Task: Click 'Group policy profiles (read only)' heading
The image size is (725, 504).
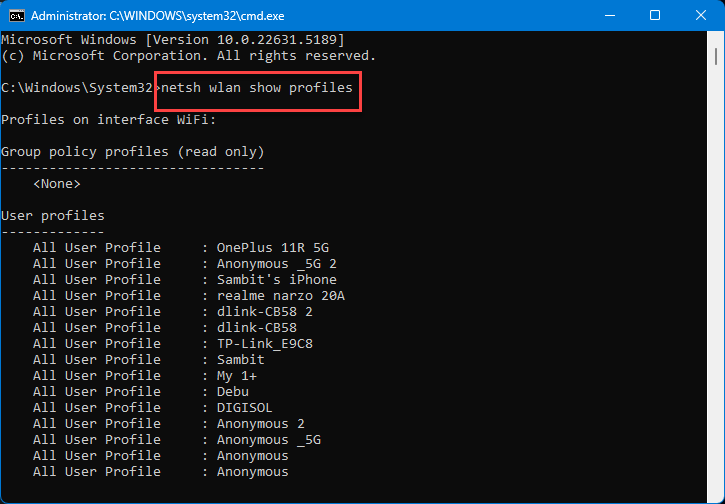Action: (x=133, y=152)
